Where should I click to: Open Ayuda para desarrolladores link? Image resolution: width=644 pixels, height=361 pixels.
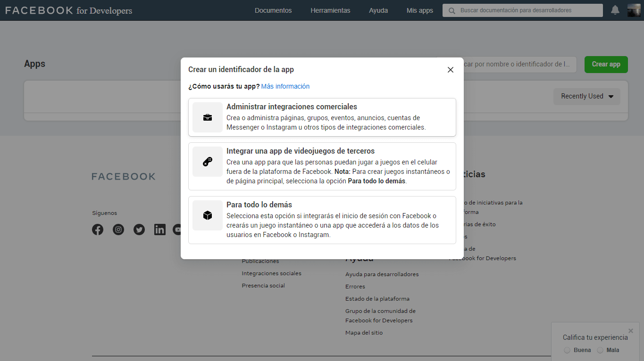point(382,274)
